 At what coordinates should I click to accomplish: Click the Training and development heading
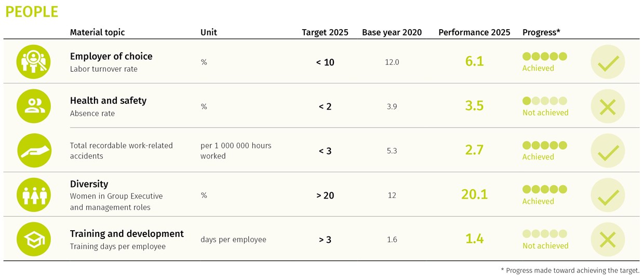tap(127, 234)
